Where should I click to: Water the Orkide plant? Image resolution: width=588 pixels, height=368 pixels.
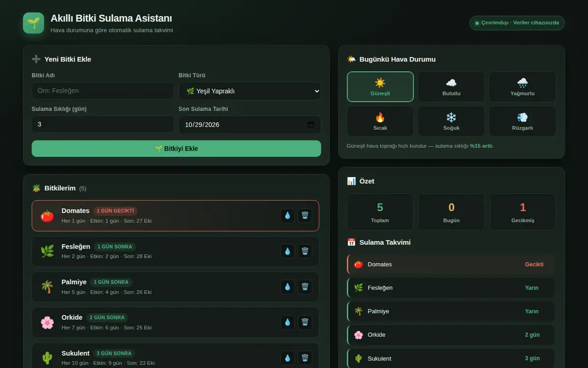(288, 322)
